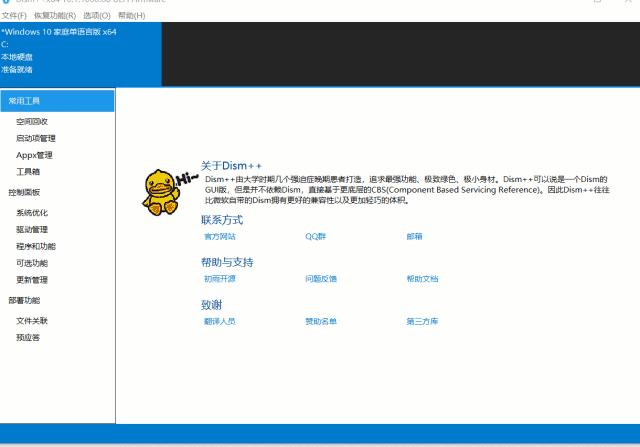Viewport: 640px width, 447px height.
Task: Click the 本地硬盘 text in image tile
Action: tap(17, 57)
